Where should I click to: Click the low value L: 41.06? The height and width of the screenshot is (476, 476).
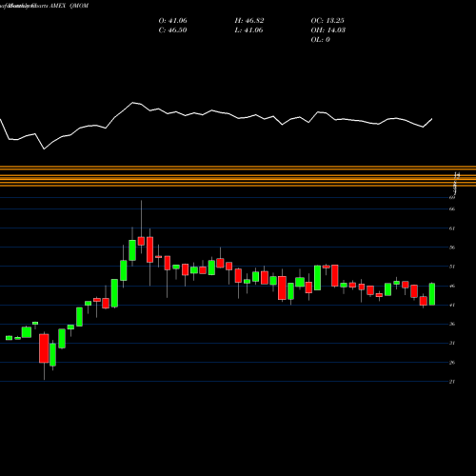(248, 30)
